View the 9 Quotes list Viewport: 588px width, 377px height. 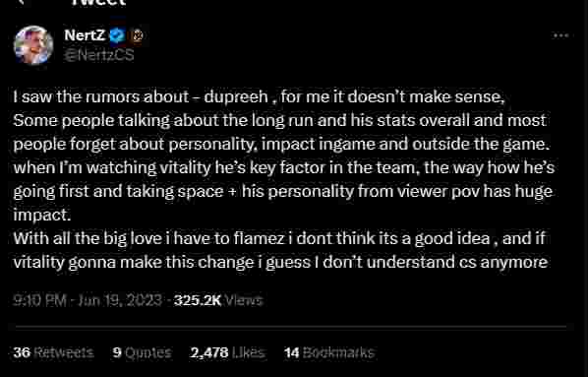pos(143,352)
